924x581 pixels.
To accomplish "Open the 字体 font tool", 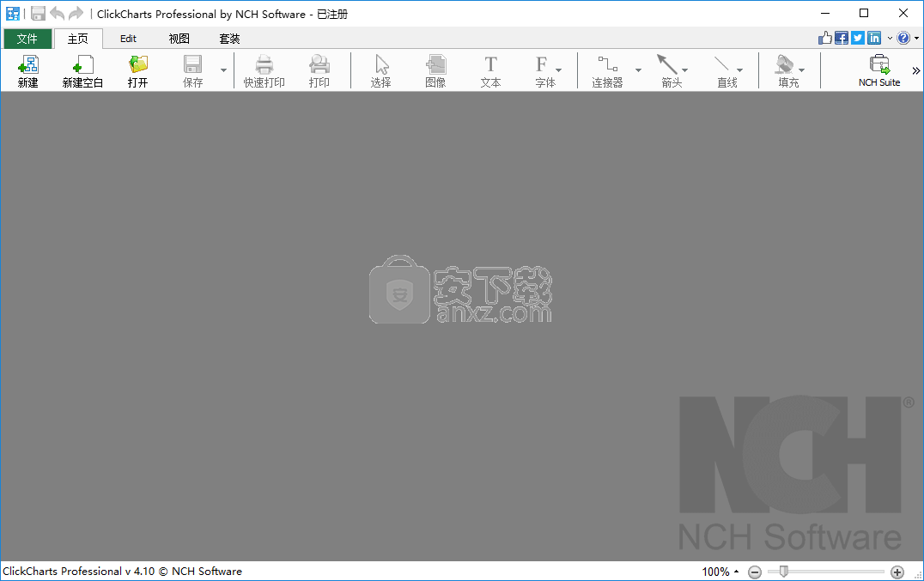I will (x=545, y=70).
